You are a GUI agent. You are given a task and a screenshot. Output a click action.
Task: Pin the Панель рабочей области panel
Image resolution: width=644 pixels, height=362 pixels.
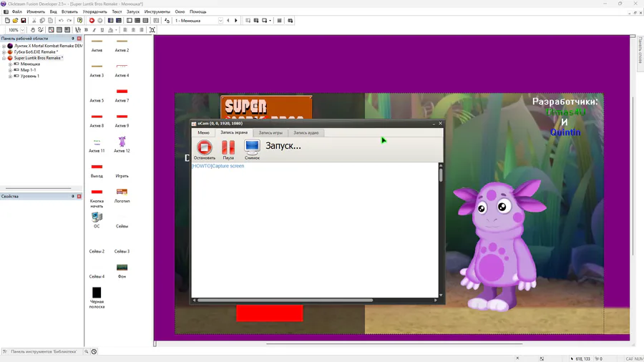(73, 39)
